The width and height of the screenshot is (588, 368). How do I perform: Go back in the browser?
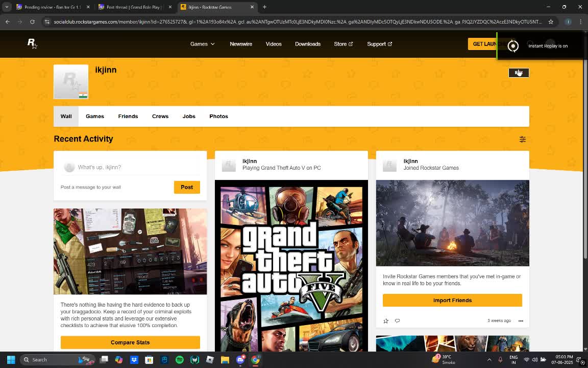pos(8,22)
